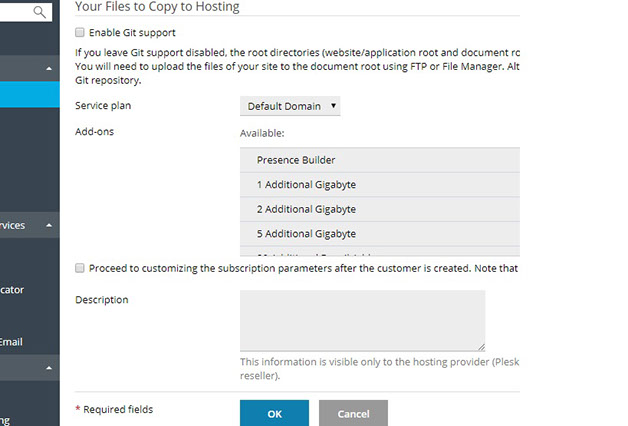Enable Git support checkbox
Image resolution: width=628 pixels, height=426 pixels.
click(80, 32)
